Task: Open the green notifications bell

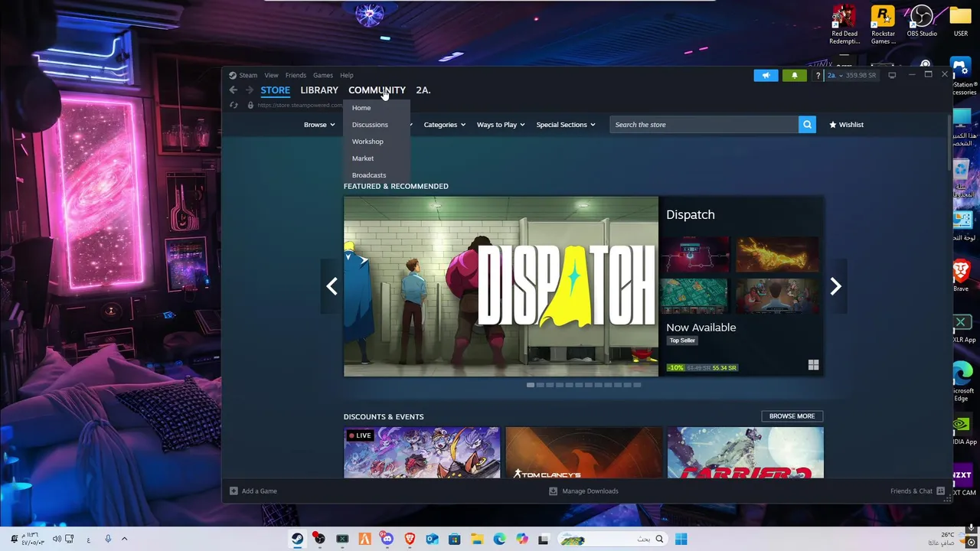Action: [794, 75]
